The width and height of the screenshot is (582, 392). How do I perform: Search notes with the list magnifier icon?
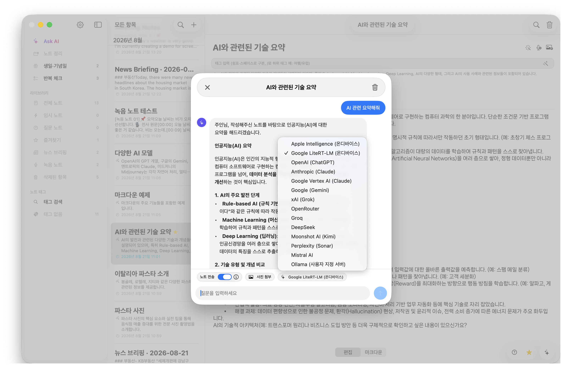point(181,25)
